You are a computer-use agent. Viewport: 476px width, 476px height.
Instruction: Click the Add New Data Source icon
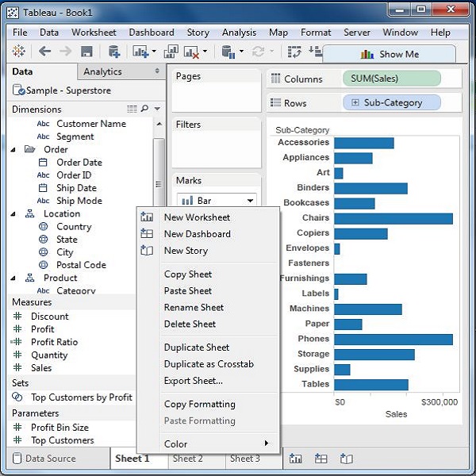click(114, 52)
